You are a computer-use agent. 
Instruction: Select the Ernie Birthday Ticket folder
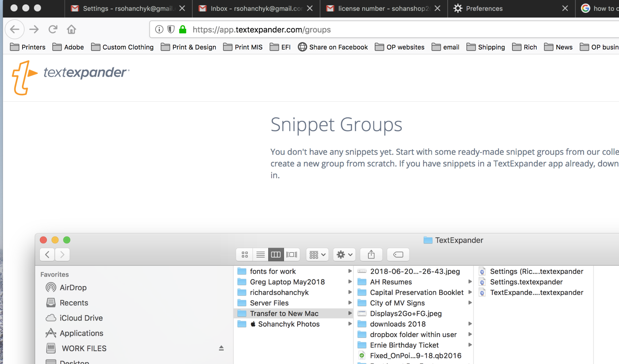pyautogui.click(x=414, y=345)
